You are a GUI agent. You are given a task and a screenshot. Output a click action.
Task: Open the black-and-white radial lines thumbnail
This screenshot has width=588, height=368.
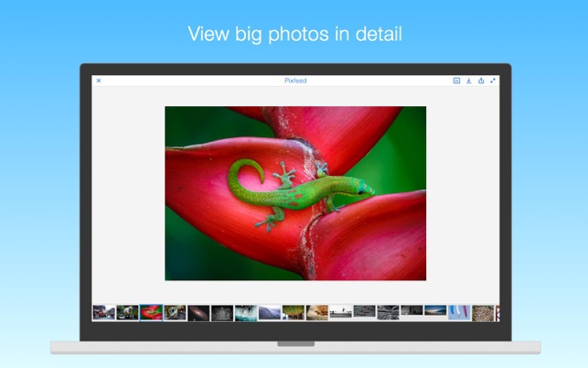pyautogui.click(x=388, y=313)
